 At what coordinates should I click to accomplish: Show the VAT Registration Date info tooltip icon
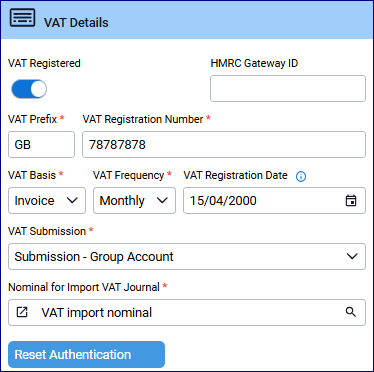pyautogui.click(x=301, y=176)
